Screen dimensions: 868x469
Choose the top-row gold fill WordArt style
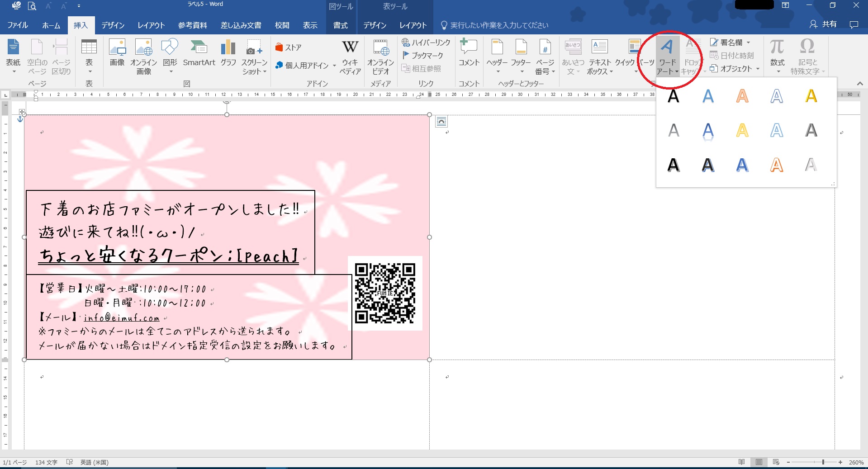(x=811, y=96)
